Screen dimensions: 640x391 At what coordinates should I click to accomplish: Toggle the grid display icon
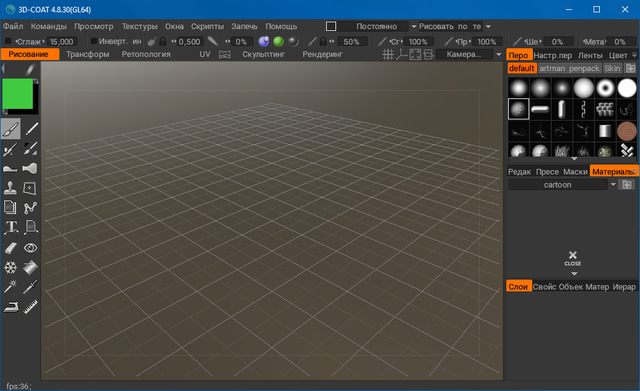[x=388, y=54]
